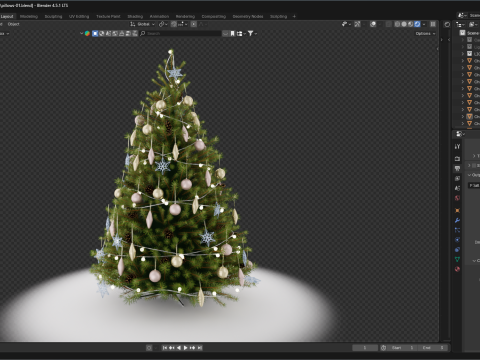Toggle X-ray mode

click(388, 24)
